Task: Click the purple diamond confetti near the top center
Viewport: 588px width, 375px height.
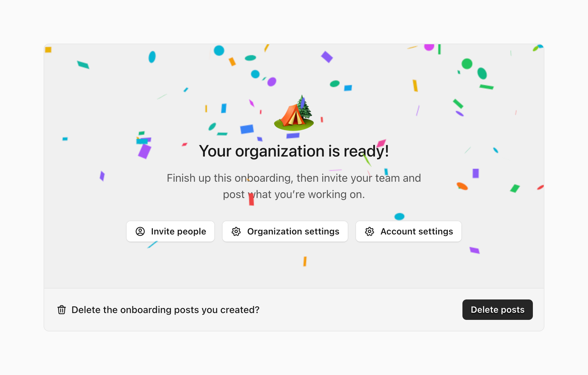Action: 327,57
